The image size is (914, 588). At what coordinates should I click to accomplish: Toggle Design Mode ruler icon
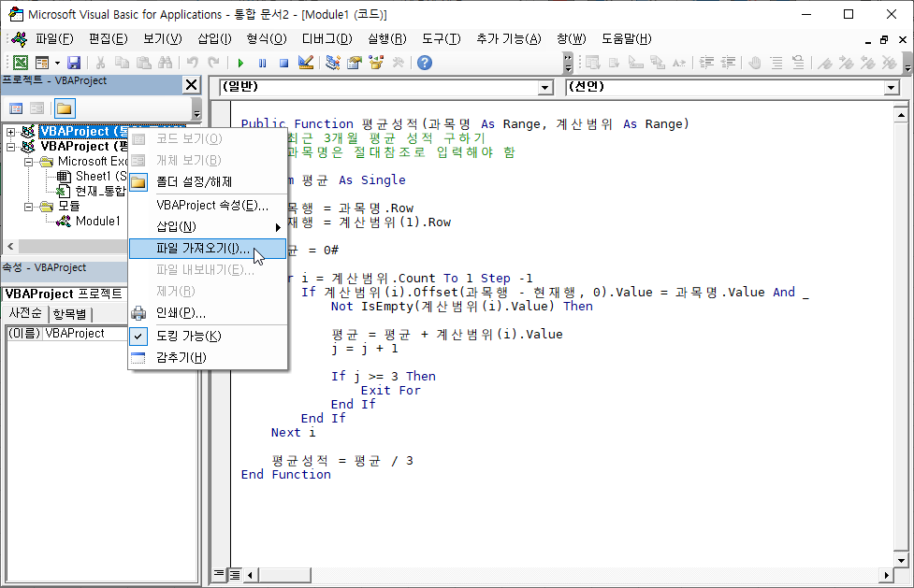click(305, 63)
